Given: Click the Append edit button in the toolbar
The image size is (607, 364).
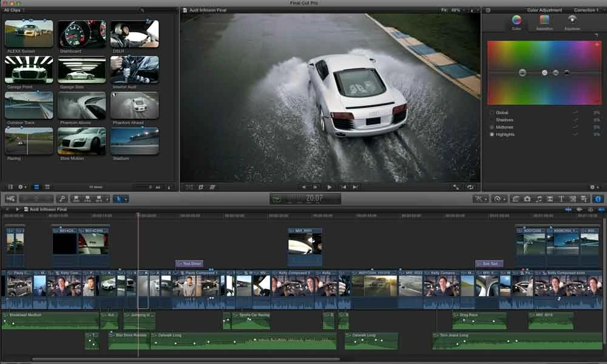Looking at the screenshot, I should [98, 198].
